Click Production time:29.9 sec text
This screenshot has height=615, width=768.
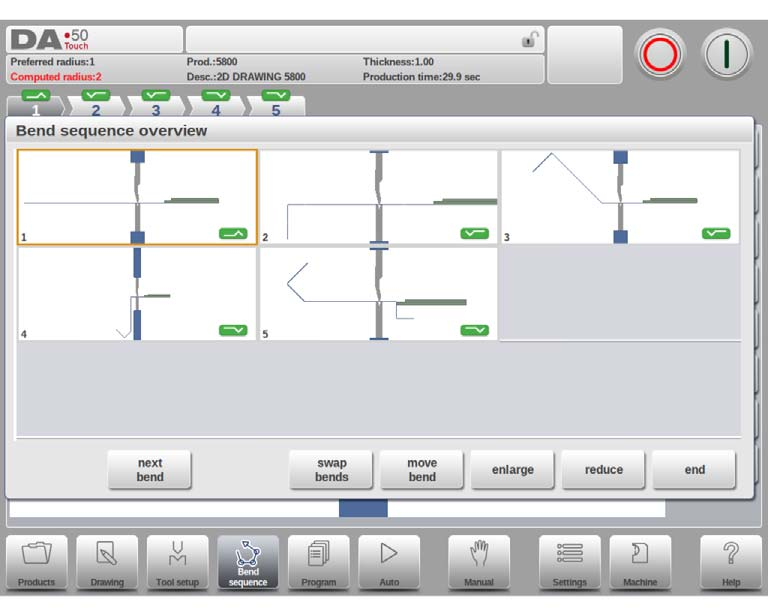pyautogui.click(x=421, y=77)
